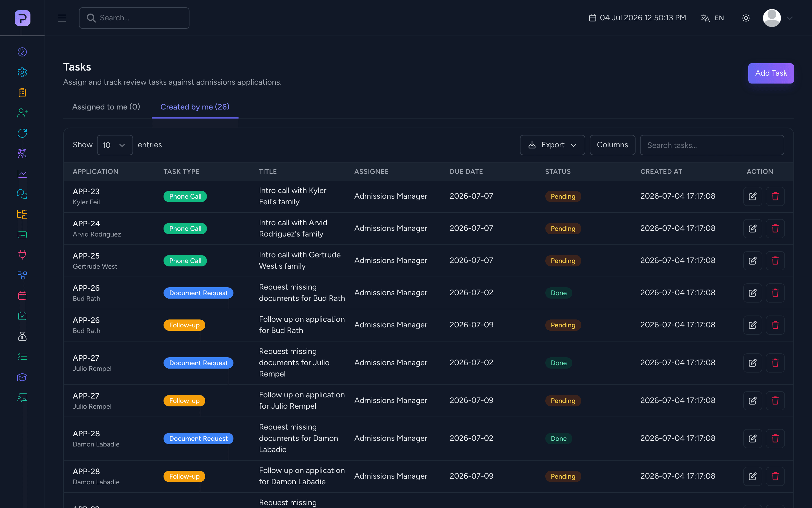Select the Created by me tab
Screen dimensions: 812x508
click(x=195, y=107)
